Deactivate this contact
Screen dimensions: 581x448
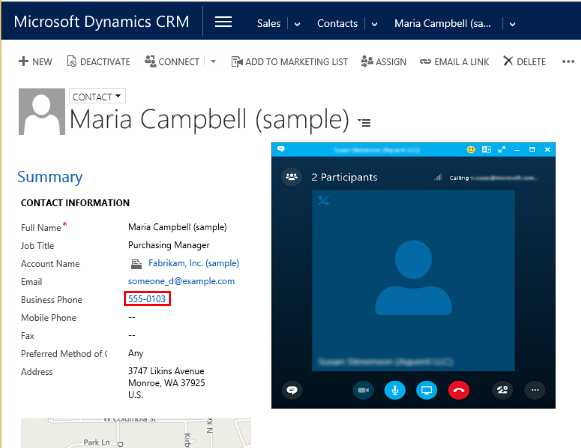(x=98, y=61)
